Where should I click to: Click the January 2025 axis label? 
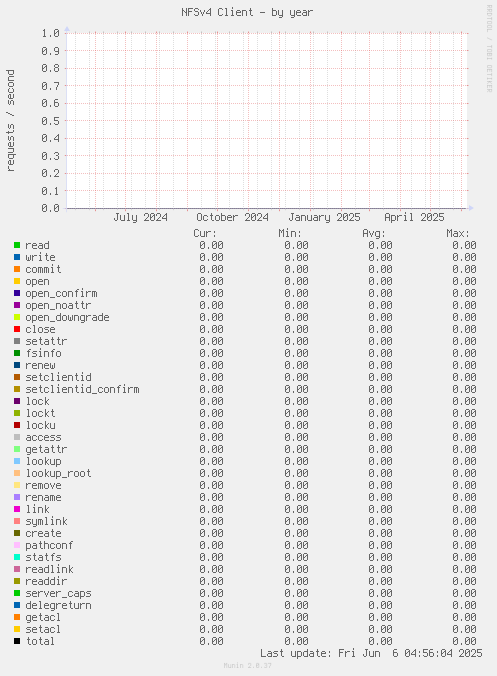point(324,217)
